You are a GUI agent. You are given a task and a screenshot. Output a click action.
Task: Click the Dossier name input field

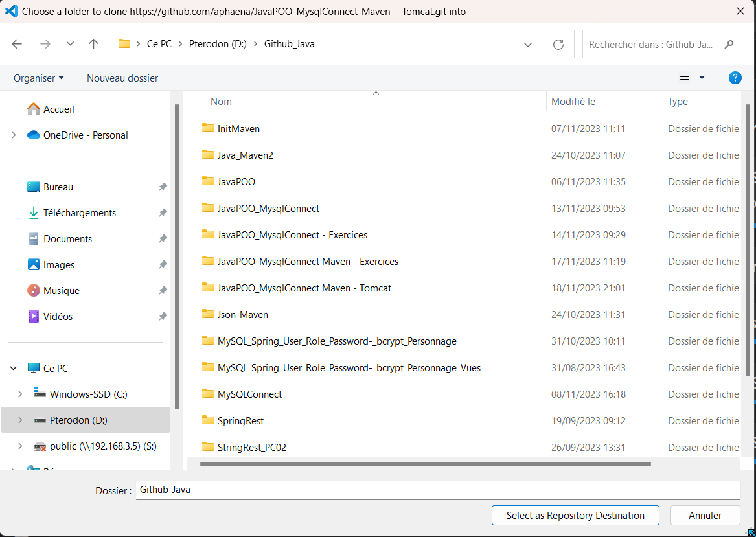click(437, 490)
